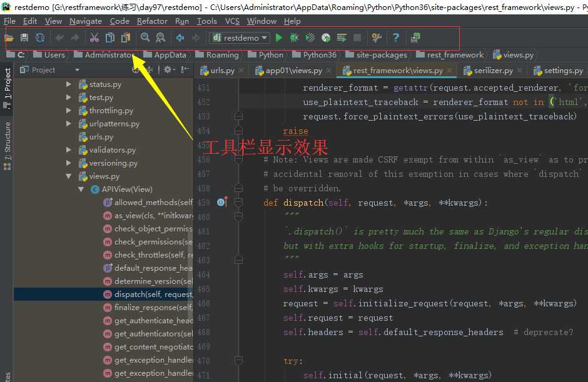The image size is (588, 382).
Task: Open the Navigate menu
Action: (86, 21)
